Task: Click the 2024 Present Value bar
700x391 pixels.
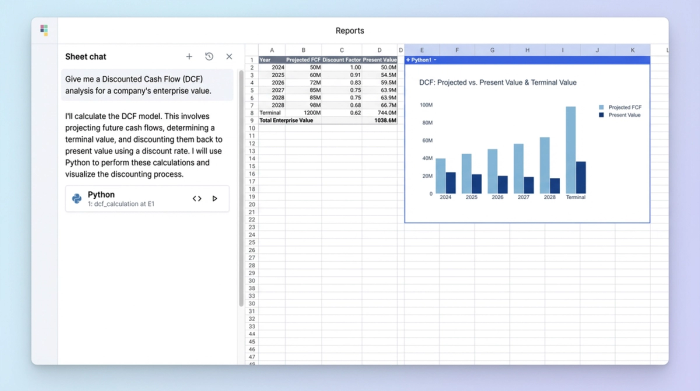Action: [450, 183]
